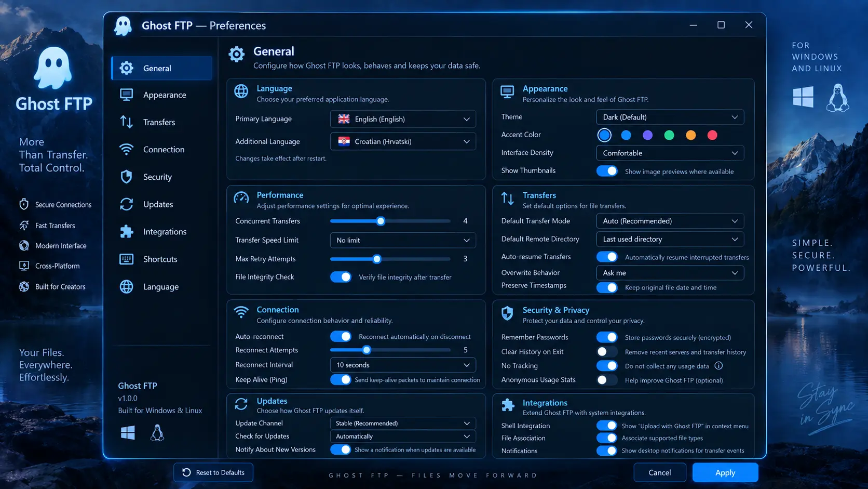868x489 pixels.
Task: Switch to the Shortcuts sidebar tab
Action: click(162, 259)
